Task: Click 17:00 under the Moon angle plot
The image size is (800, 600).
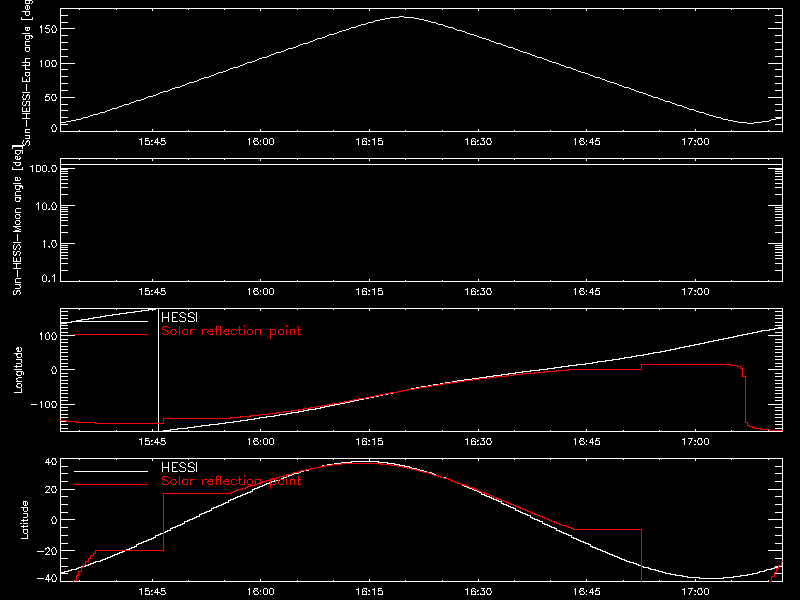Action: (695, 291)
